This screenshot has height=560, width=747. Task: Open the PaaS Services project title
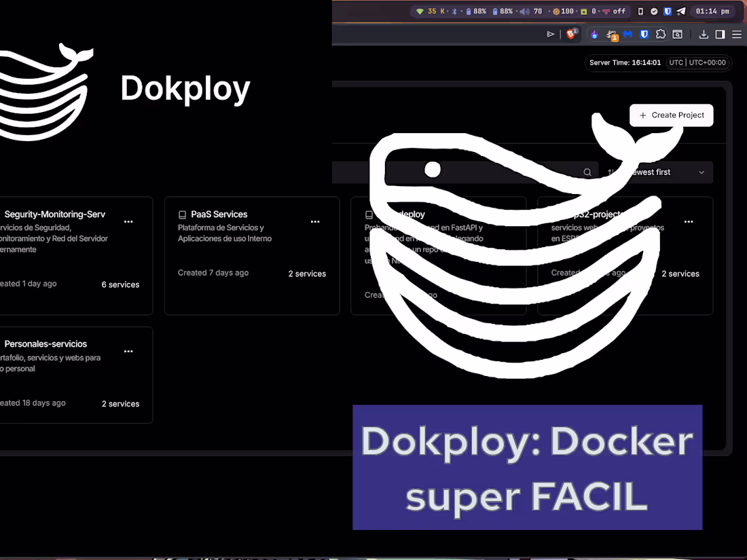click(x=219, y=214)
